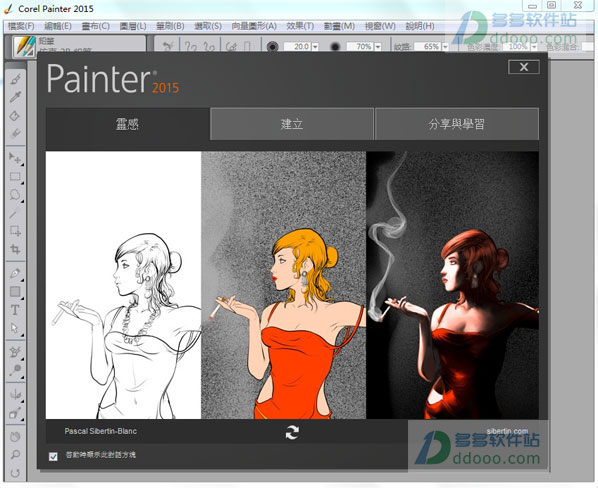
Task: Click the grain 65% field
Action: [x=428, y=47]
